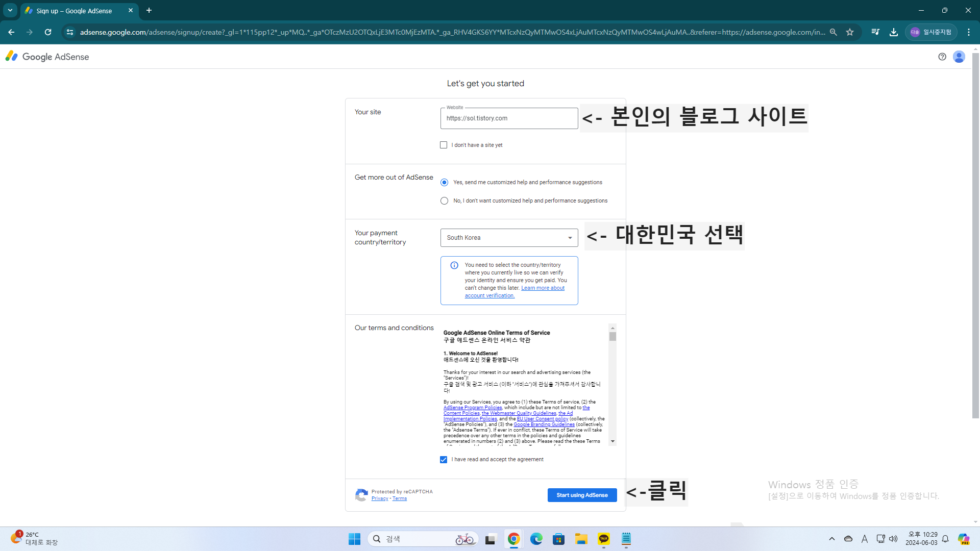This screenshot has width=980, height=551.
Task: Click the Google AdSense logo
Action: (47, 57)
